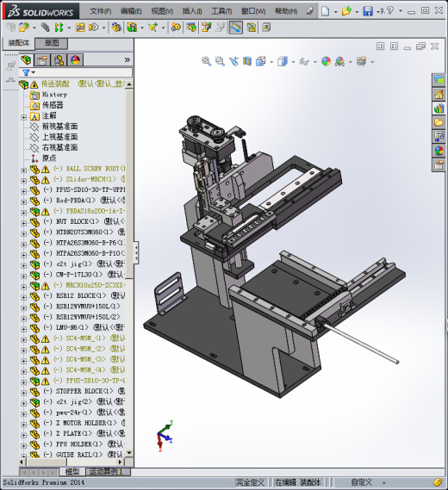The width and height of the screenshot is (448, 490).
Task: Click the Edit Appearance icon in view toolbar
Action: click(x=326, y=61)
